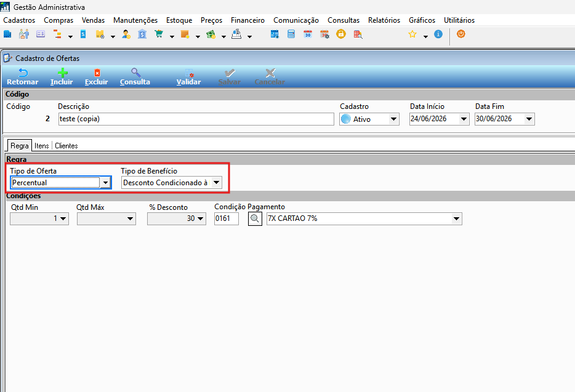The width and height of the screenshot is (575, 392).
Task: Expand the Qtd Min dropdown
Action: pyautogui.click(x=63, y=219)
